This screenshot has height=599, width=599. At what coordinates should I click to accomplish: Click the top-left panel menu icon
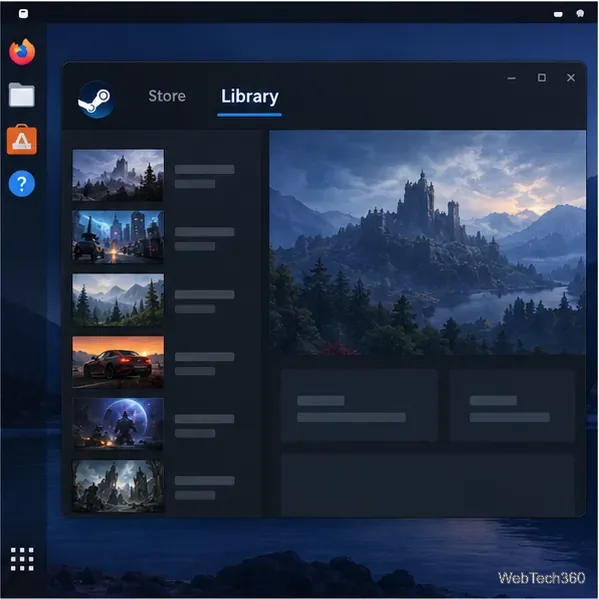[x=23, y=14]
